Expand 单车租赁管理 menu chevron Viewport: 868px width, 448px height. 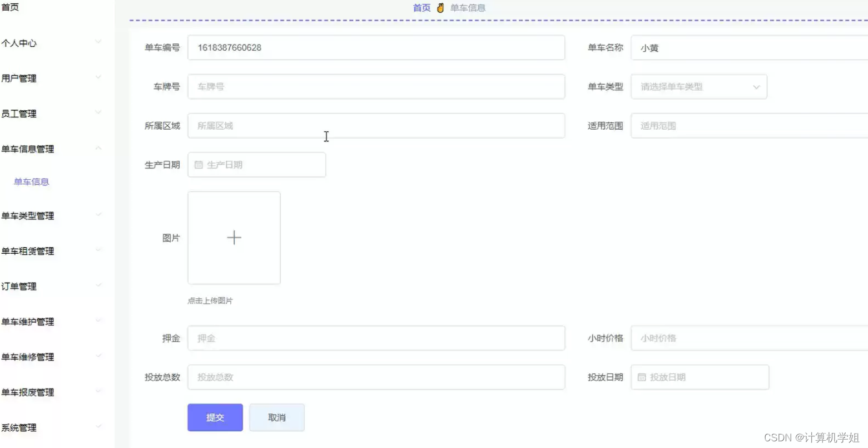point(98,250)
